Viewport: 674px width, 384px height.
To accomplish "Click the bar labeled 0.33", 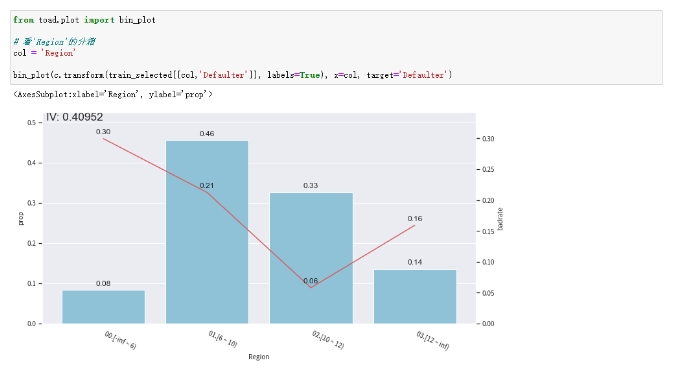I will pyautogui.click(x=311, y=258).
